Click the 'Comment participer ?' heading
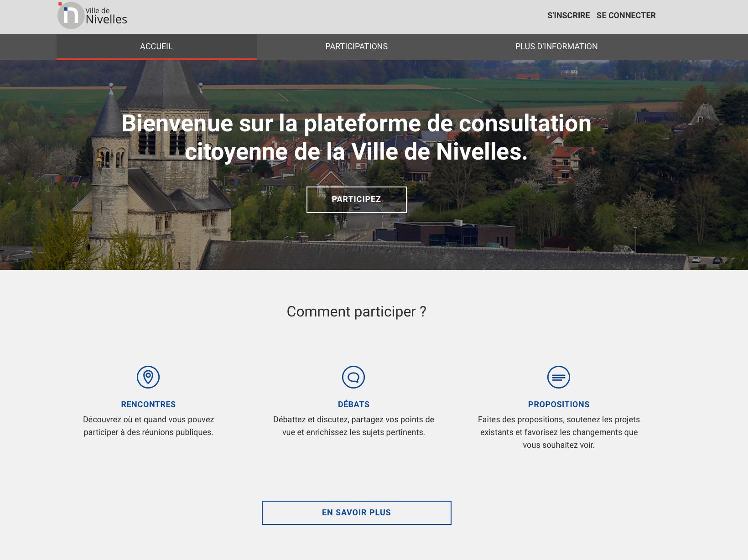The height and width of the screenshot is (560, 748). (357, 311)
